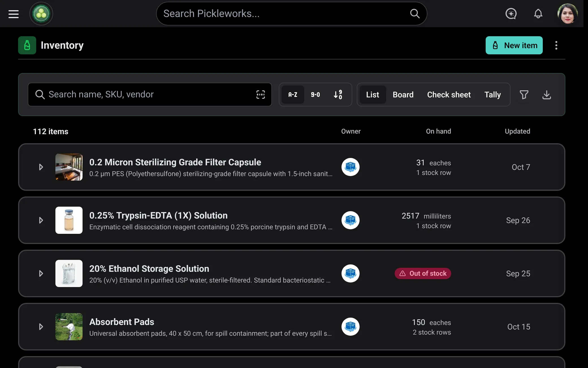Click owner icon for Absorbent Pads row
This screenshot has height=368, width=588.
pos(351,327)
